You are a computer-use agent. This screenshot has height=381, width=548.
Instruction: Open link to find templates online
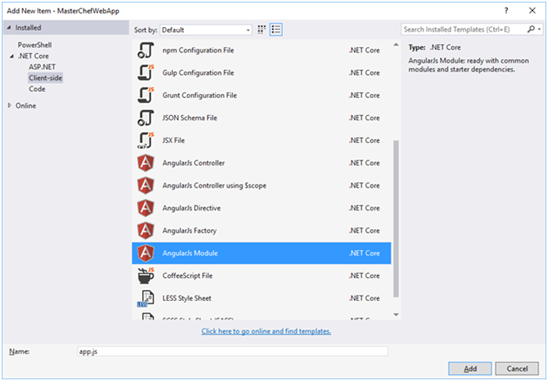point(266,331)
